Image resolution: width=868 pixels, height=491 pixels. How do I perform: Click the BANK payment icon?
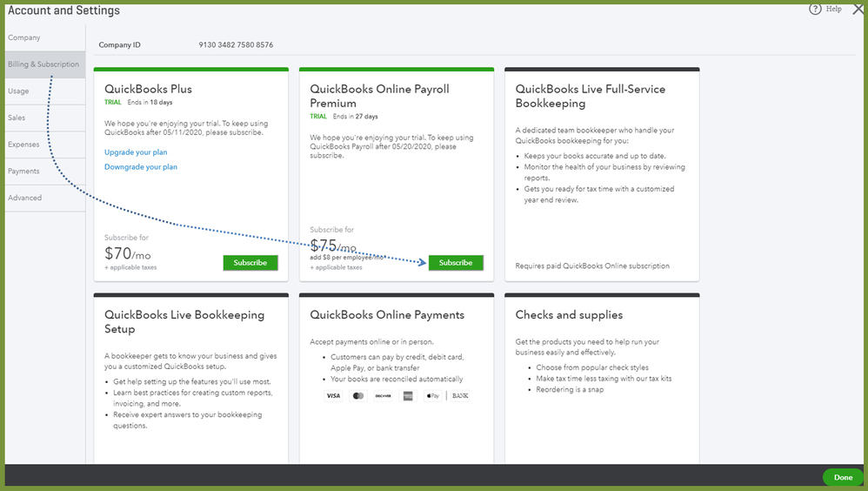coord(460,396)
